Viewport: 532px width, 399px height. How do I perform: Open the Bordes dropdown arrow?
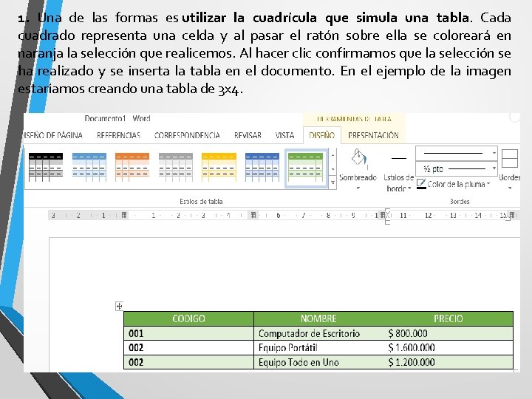[x=510, y=188]
